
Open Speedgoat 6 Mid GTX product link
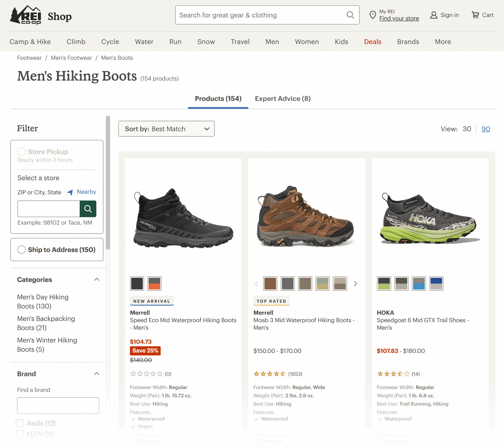423,324
